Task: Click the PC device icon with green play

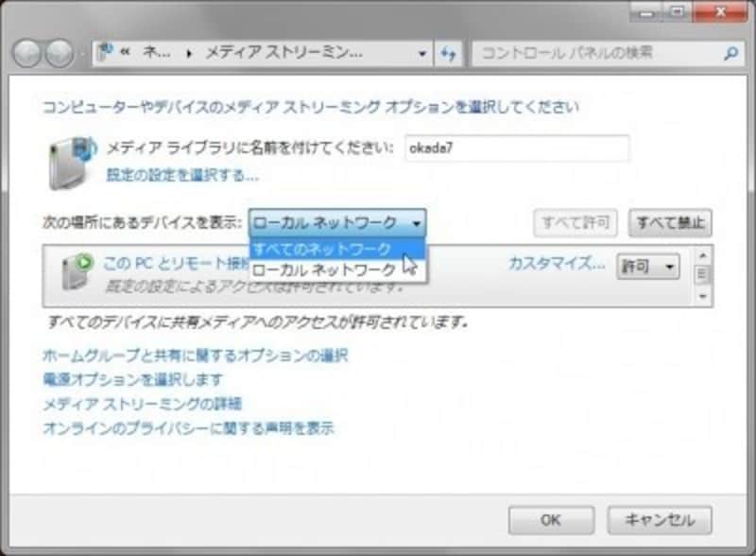Action: pos(77,271)
